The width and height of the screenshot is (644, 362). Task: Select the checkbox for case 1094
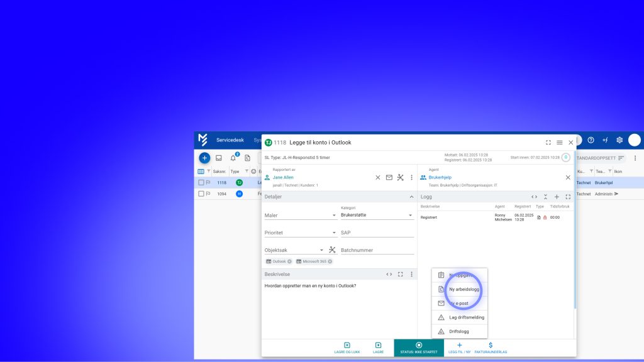pos(201,194)
